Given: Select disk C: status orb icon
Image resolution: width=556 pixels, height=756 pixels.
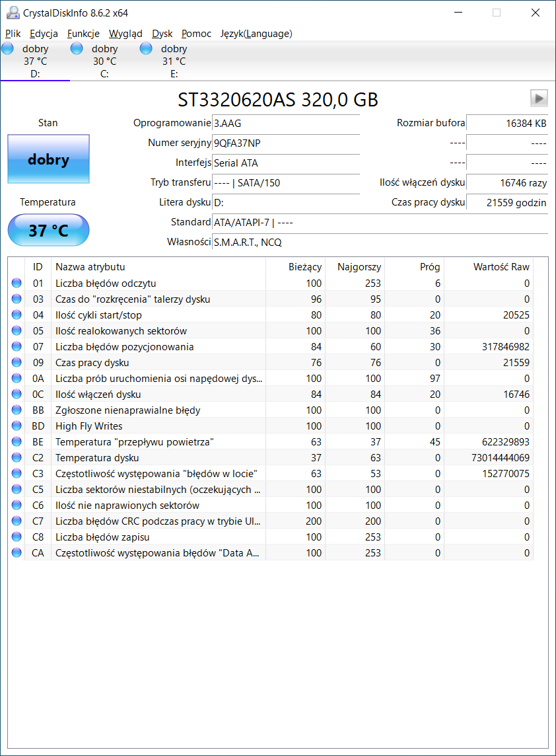Looking at the screenshot, I should (x=77, y=48).
